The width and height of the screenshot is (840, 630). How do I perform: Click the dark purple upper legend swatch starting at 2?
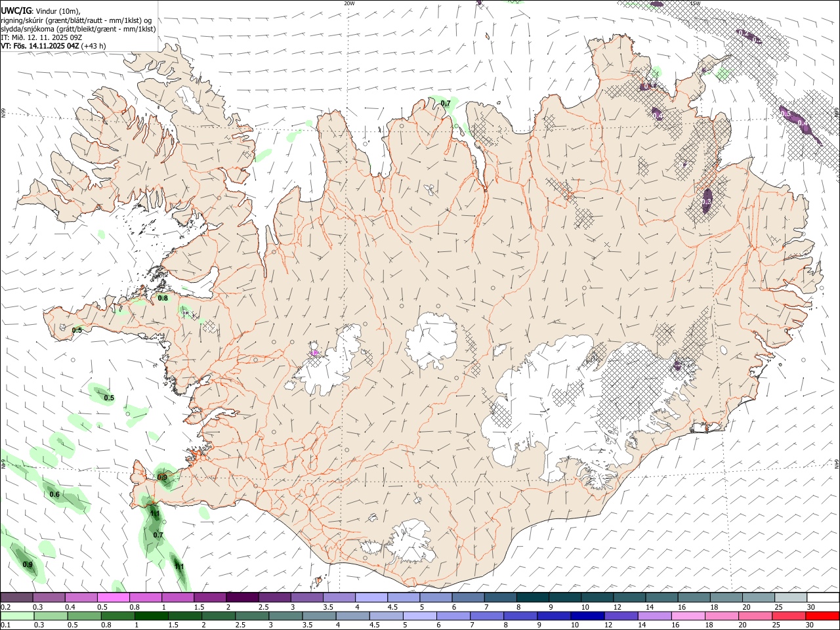click(242, 597)
